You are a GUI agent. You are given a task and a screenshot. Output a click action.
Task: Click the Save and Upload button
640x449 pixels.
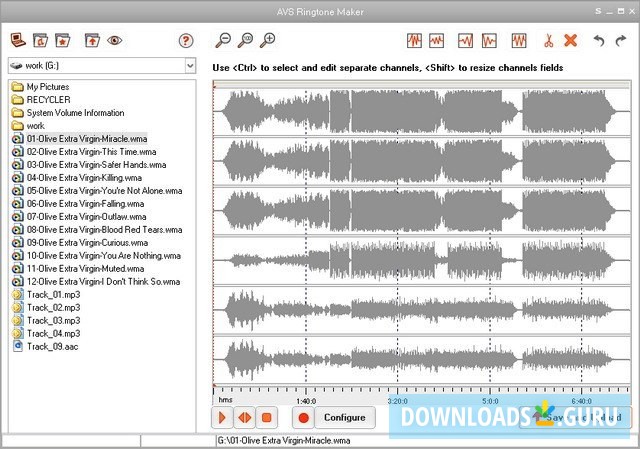575,418
